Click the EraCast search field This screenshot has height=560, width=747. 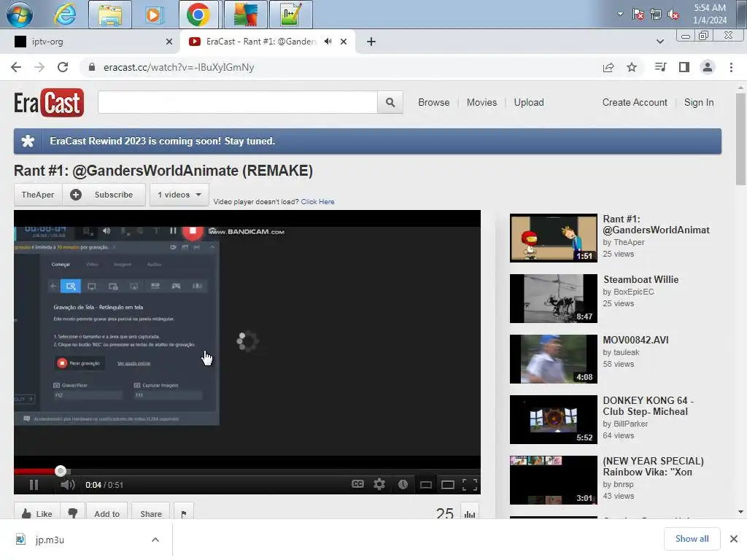(238, 102)
